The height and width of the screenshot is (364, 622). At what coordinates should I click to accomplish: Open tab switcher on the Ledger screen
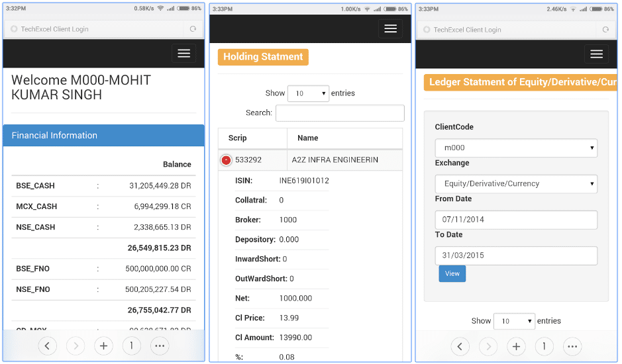point(544,346)
